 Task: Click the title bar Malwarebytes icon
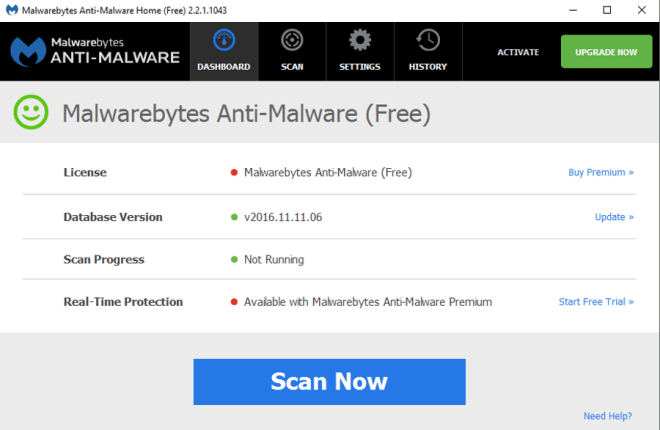click(x=12, y=10)
